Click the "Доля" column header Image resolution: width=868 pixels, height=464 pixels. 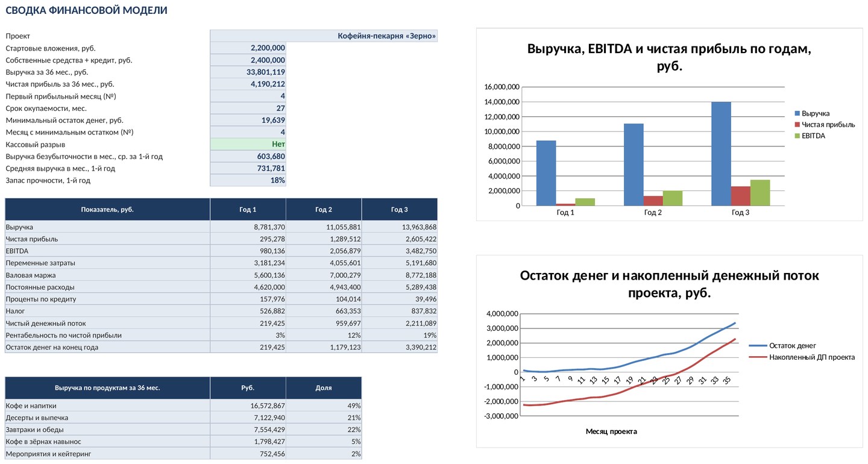coord(324,388)
